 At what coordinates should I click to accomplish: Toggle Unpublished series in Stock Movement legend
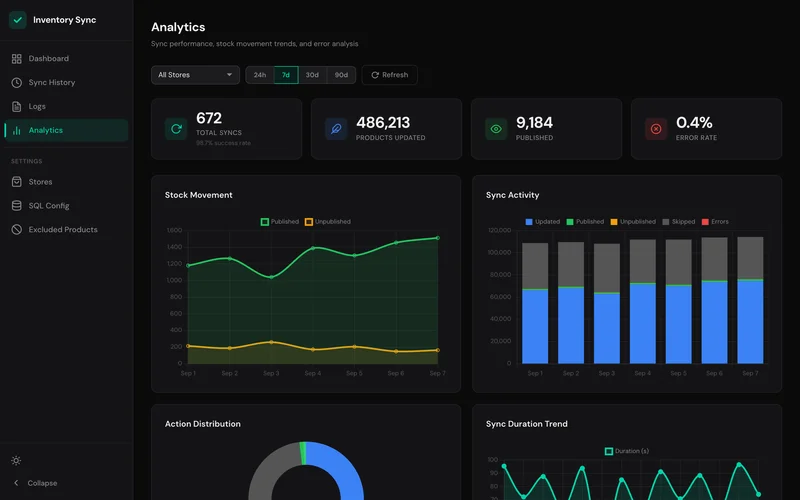(328, 222)
